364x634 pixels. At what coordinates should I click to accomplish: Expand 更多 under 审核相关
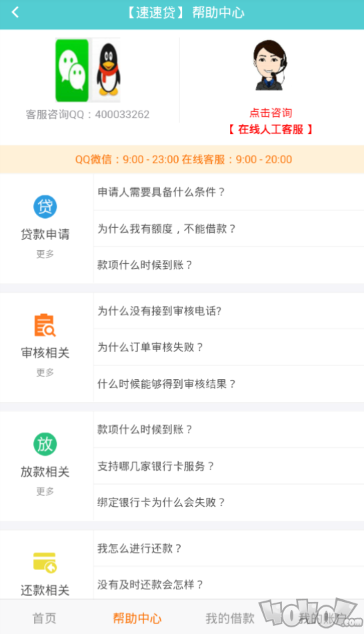pyautogui.click(x=45, y=373)
